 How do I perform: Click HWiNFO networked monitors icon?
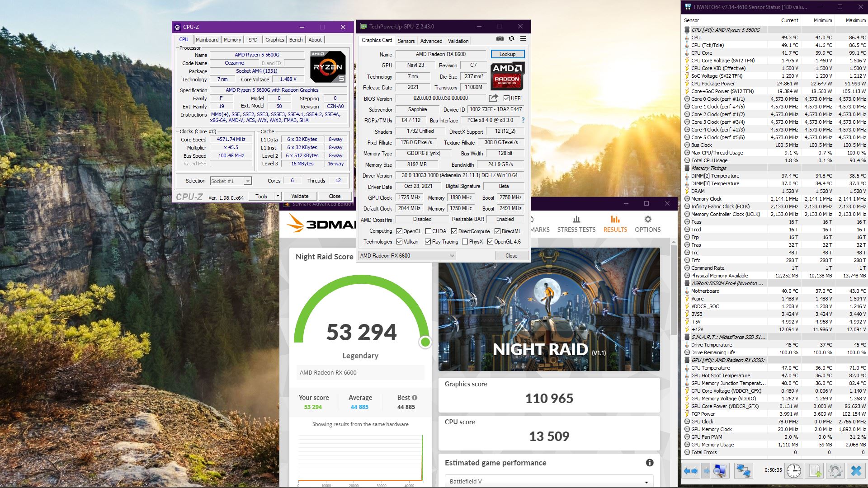[x=743, y=471]
